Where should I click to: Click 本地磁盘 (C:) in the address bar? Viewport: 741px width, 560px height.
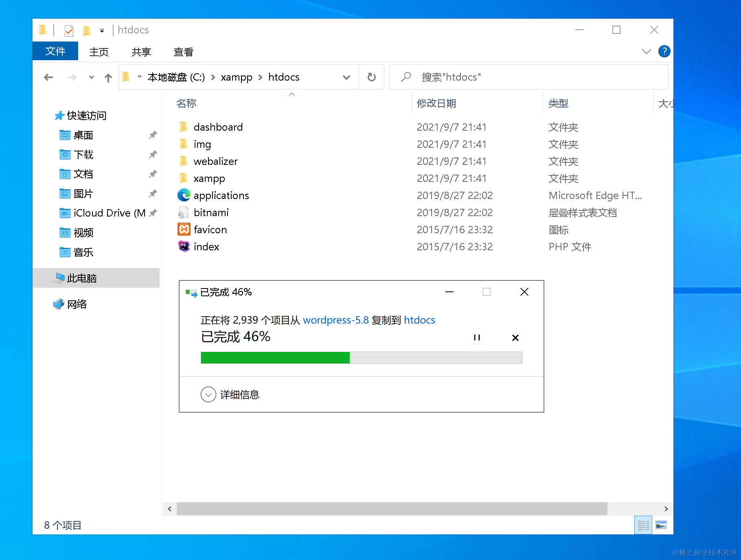click(176, 77)
